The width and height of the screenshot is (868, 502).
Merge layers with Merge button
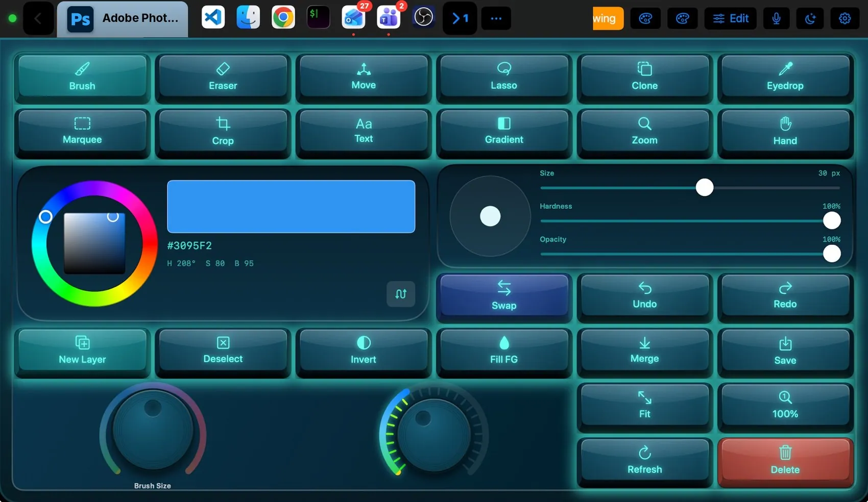point(645,350)
